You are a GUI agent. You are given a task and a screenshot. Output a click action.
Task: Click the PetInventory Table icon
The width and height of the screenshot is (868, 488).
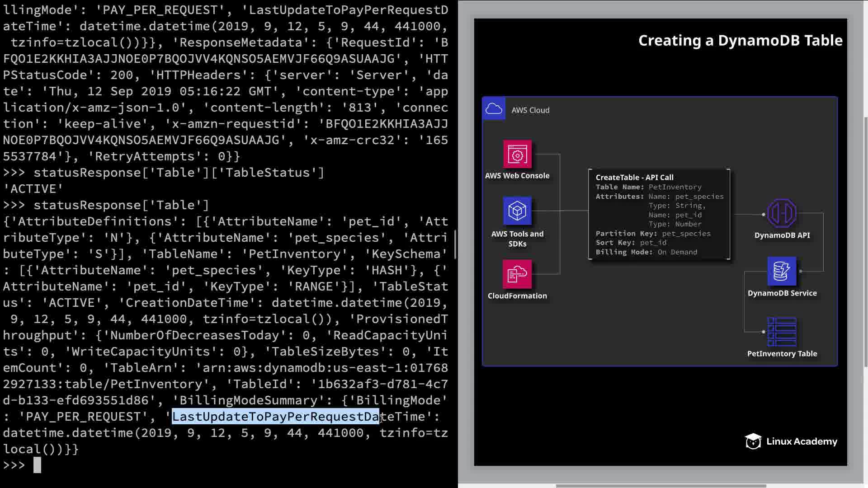point(782,332)
